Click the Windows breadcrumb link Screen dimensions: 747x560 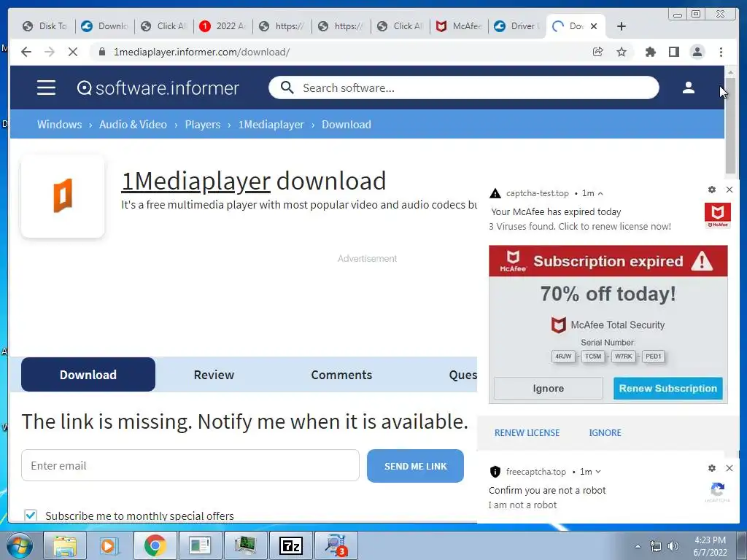59,124
